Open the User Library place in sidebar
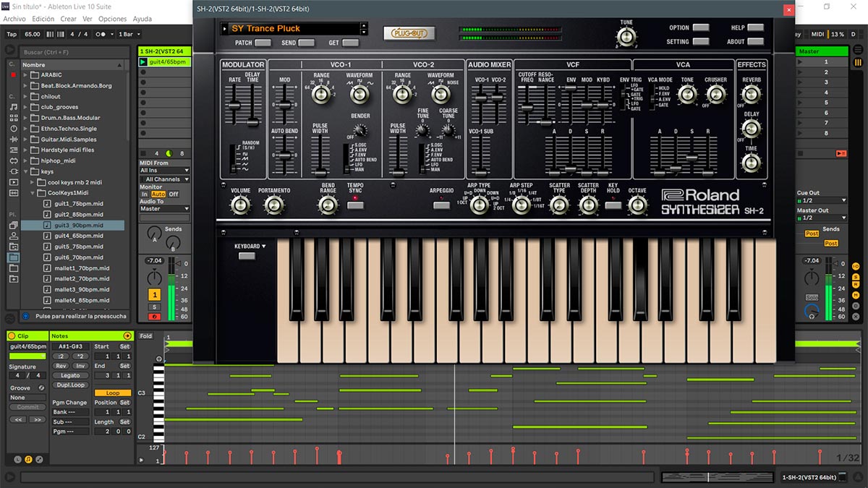The image size is (868, 488). point(13,236)
